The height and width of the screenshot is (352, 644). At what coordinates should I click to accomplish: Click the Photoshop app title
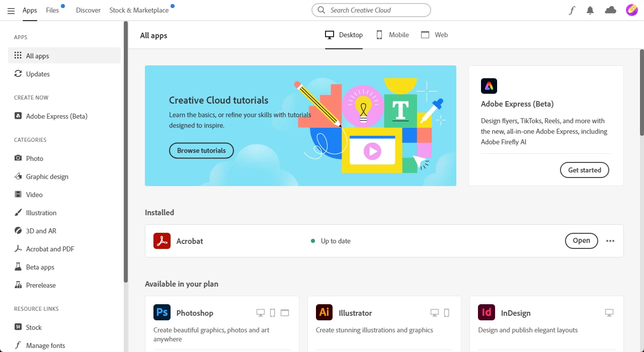[195, 313]
